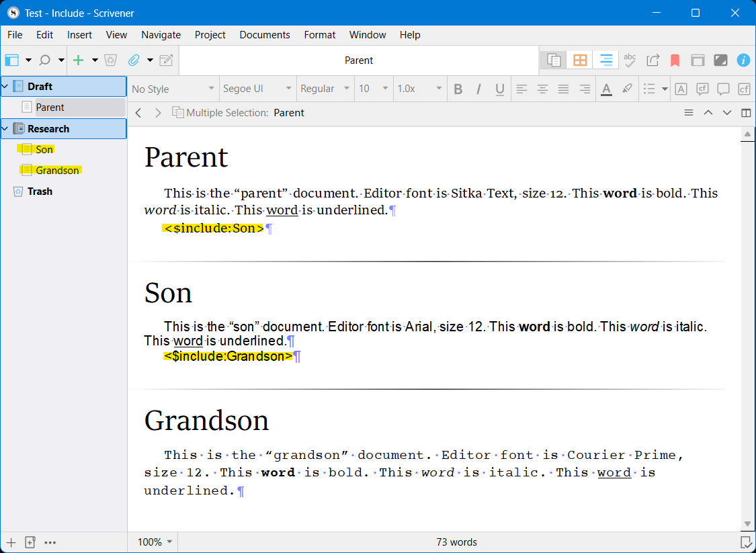Click the editor scrollbar down arrow
The height and width of the screenshot is (553, 756).
point(747,523)
